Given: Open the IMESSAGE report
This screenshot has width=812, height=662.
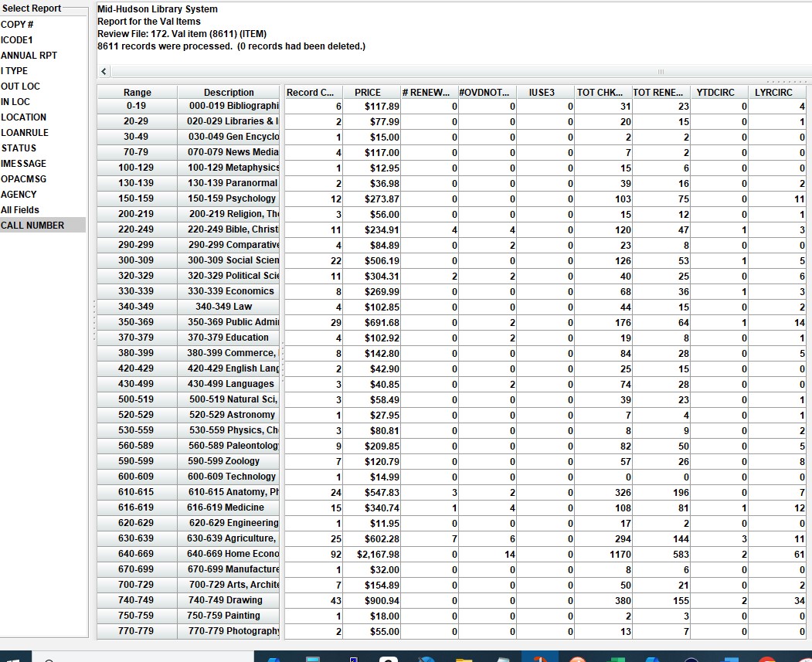Looking at the screenshot, I should click(43, 164).
